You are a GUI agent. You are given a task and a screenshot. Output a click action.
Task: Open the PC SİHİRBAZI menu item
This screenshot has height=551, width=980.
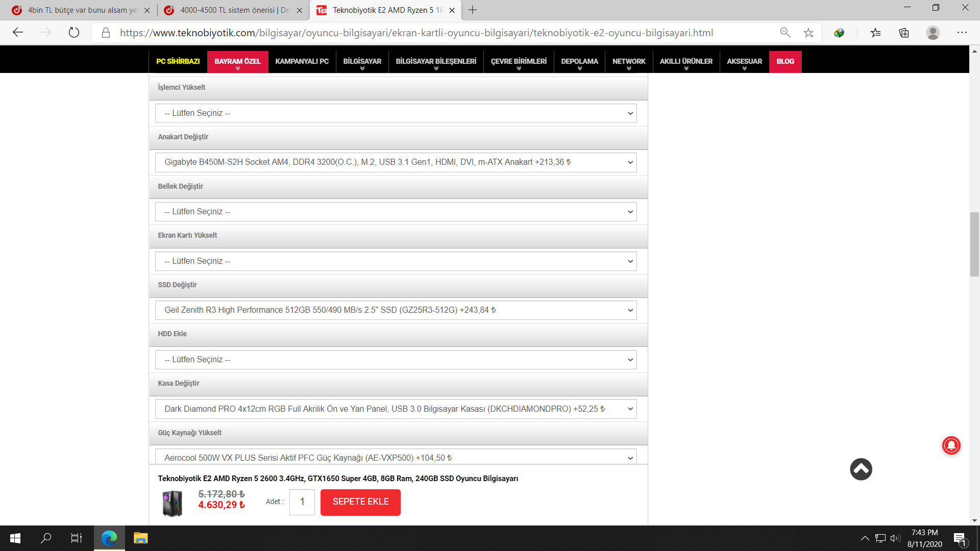(x=178, y=62)
